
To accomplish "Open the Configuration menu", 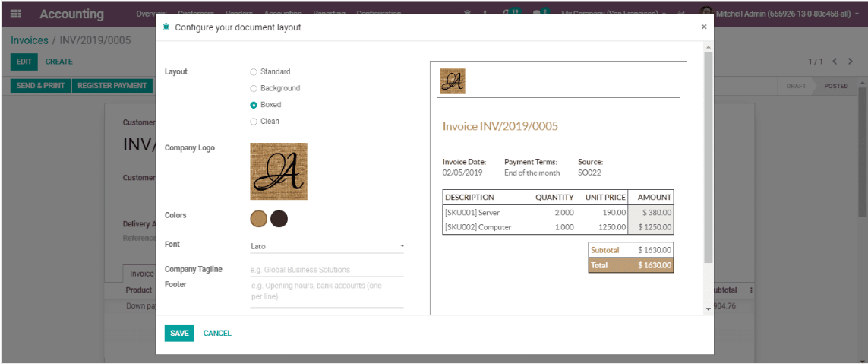I will tap(379, 13).
